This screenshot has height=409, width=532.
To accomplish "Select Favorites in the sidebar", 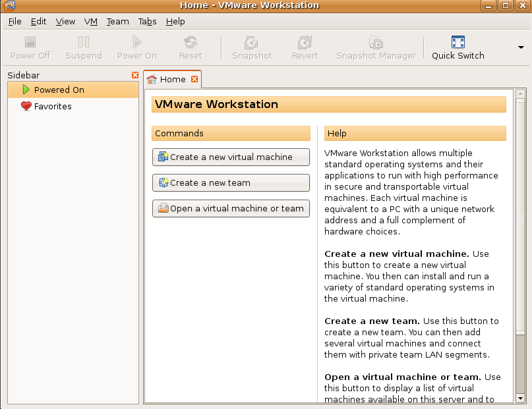I will point(73,107).
